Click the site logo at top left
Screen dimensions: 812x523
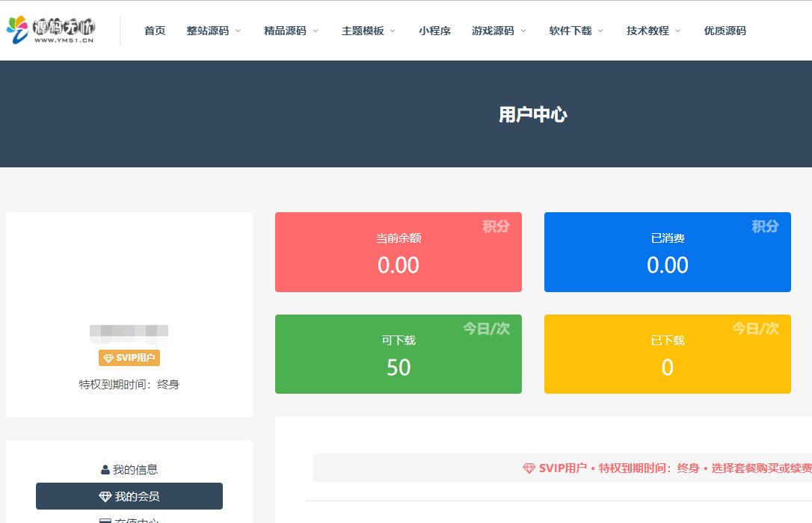click(x=51, y=30)
